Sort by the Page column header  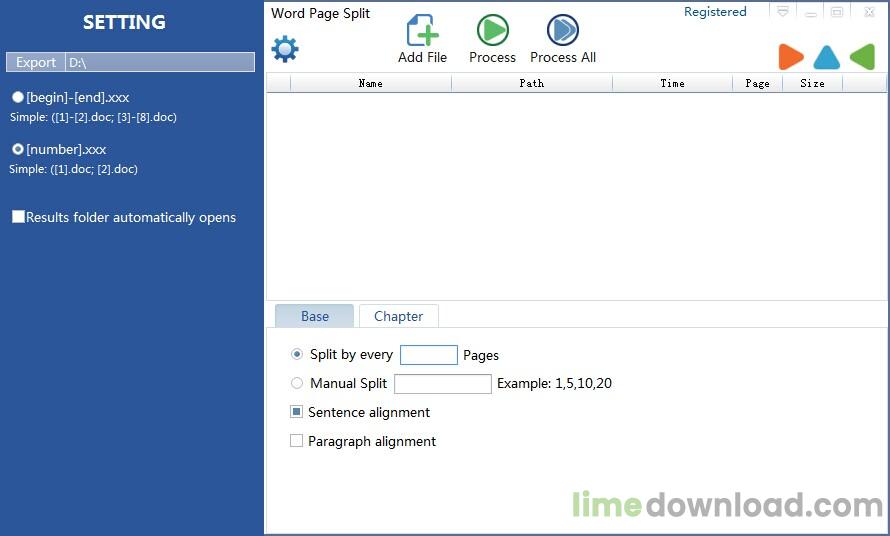pos(757,83)
